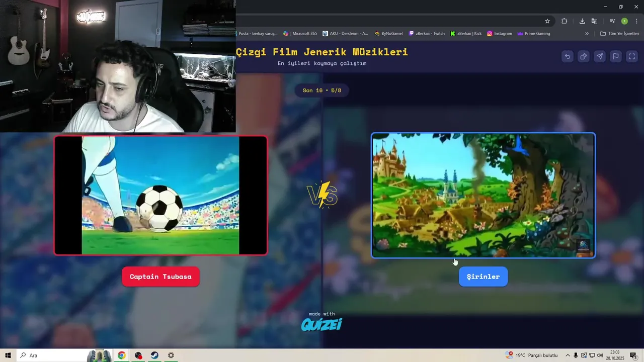The width and height of the screenshot is (644, 362).
Task: Click the share paper-plane icon
Action: pos(600,56)
